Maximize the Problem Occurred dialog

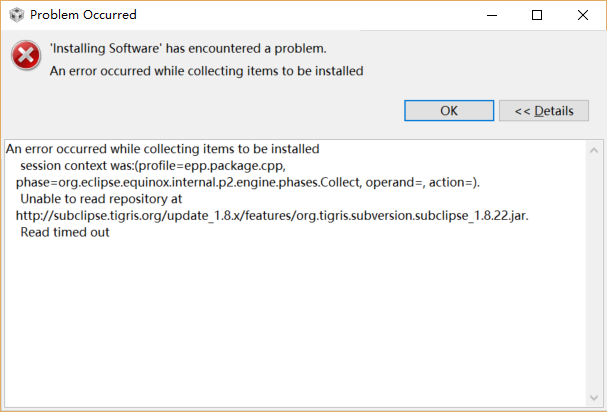tap(537, 15)
